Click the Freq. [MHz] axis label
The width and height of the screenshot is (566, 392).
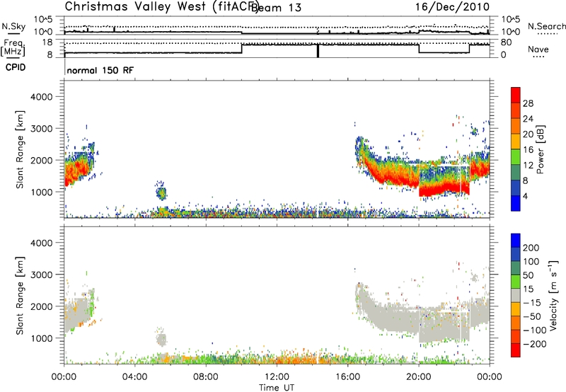[13, 48]
